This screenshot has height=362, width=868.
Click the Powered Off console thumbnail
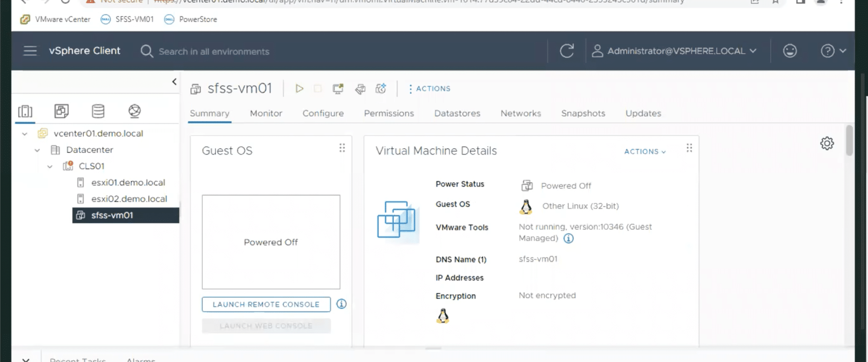tap(271, 242)
